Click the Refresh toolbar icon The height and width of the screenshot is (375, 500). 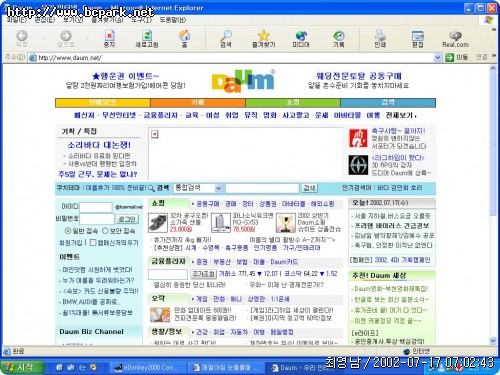click(x=147, y=35)
